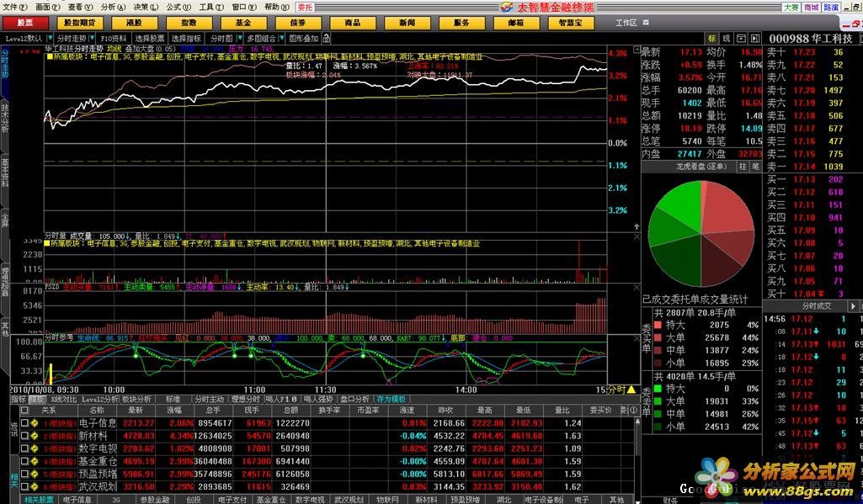Click the window-layout icon left of stock code

[741, 38]
